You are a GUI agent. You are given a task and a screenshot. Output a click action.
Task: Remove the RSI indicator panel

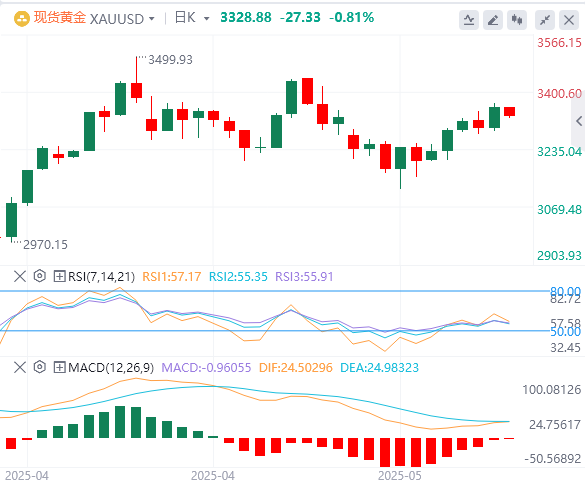(20, 277)
